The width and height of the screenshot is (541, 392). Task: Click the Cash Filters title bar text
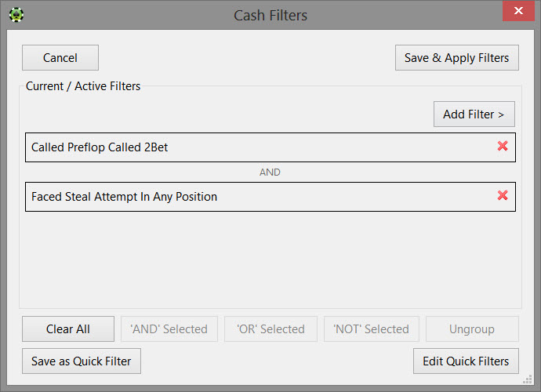pos(270,16)
